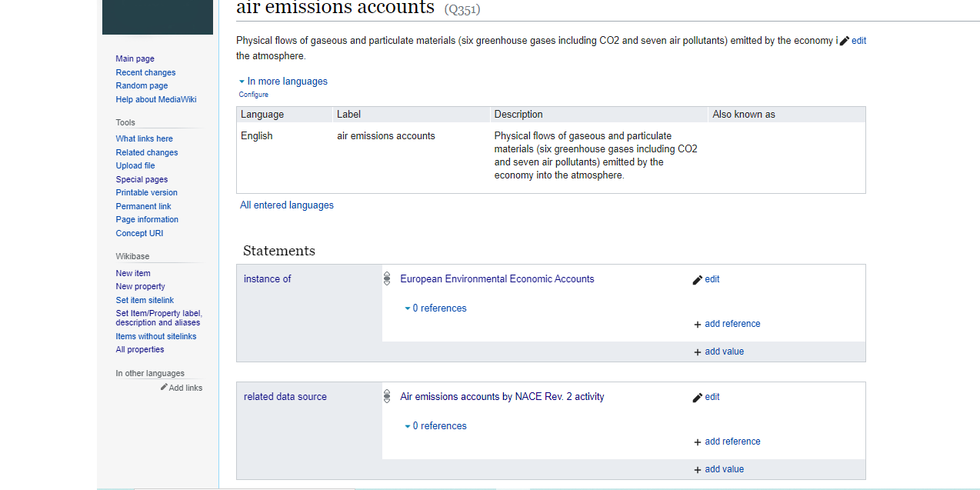This screenshot has width=980, height=490.
Task: Click the rank selector icon beside European Environmental Economic Accounts
Action: [x=387, y=279]
